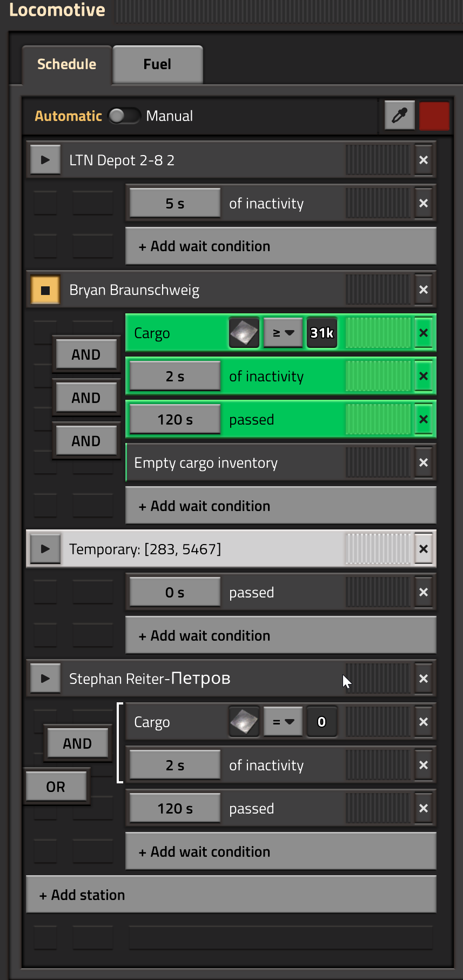The image size is (463, 980).
Task: Click the + Add station button
Action: tap(231, 895)
